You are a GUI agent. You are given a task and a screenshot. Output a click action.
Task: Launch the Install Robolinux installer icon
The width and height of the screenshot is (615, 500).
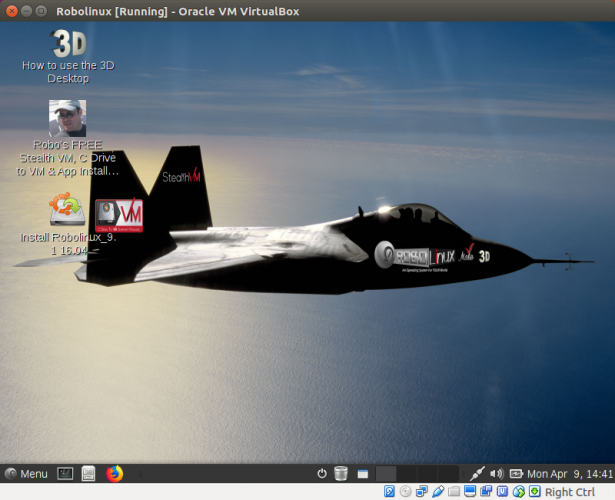click(67, 209)
